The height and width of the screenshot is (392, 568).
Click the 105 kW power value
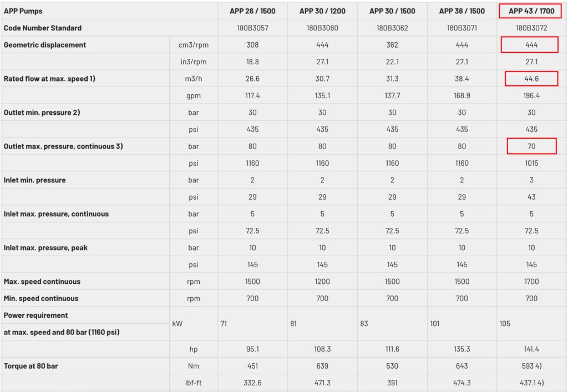(505, 324)
